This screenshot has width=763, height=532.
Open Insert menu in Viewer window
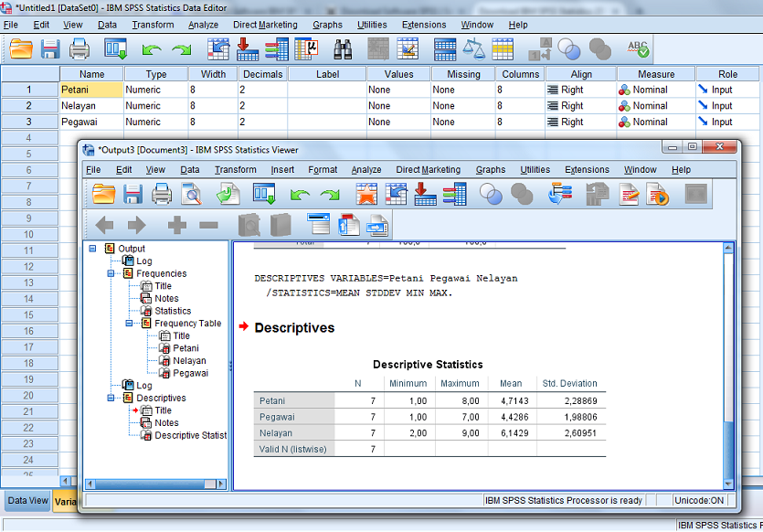point(282,169)
